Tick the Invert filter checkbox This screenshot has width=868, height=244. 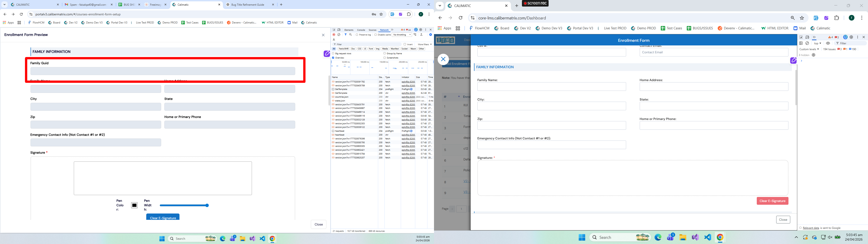[x=405, y=45]
